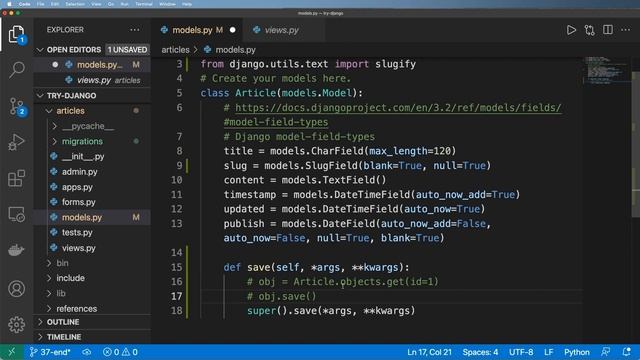Open the File menu
The width and height of the screenshot is (640, 360).
40,4
